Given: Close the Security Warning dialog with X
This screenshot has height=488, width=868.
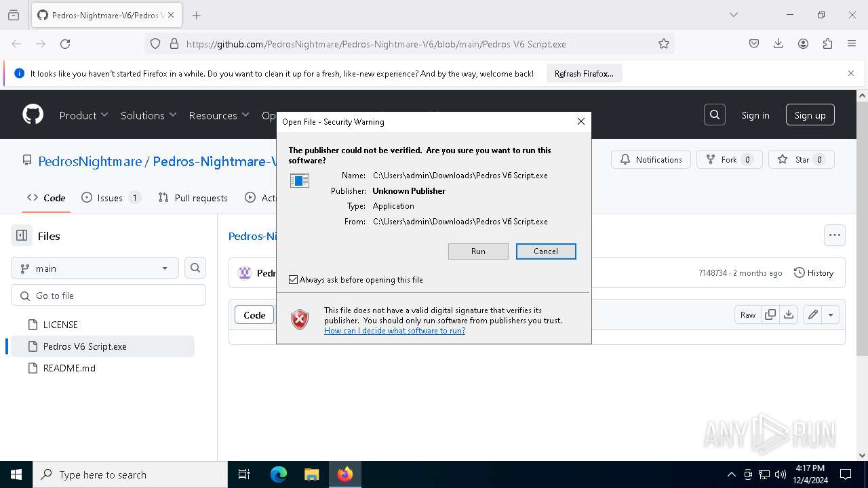Looking at the screenshot, I should point(580,121).
